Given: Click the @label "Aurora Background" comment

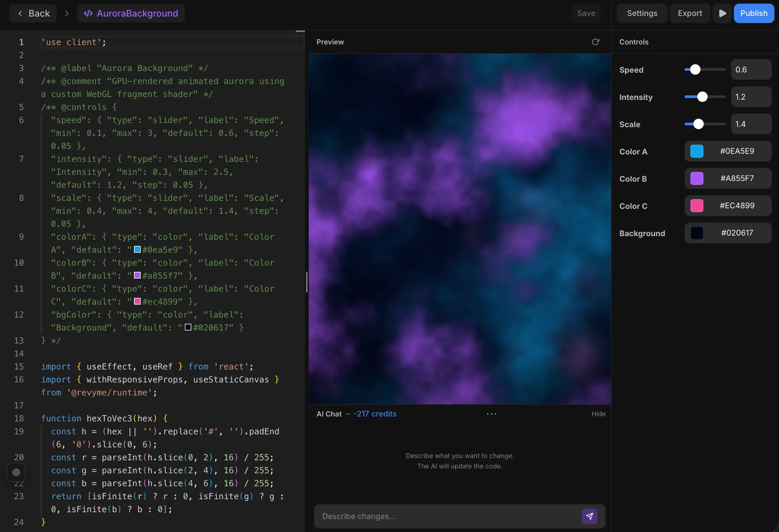Looking at the screenshot, I should point(125,68).
